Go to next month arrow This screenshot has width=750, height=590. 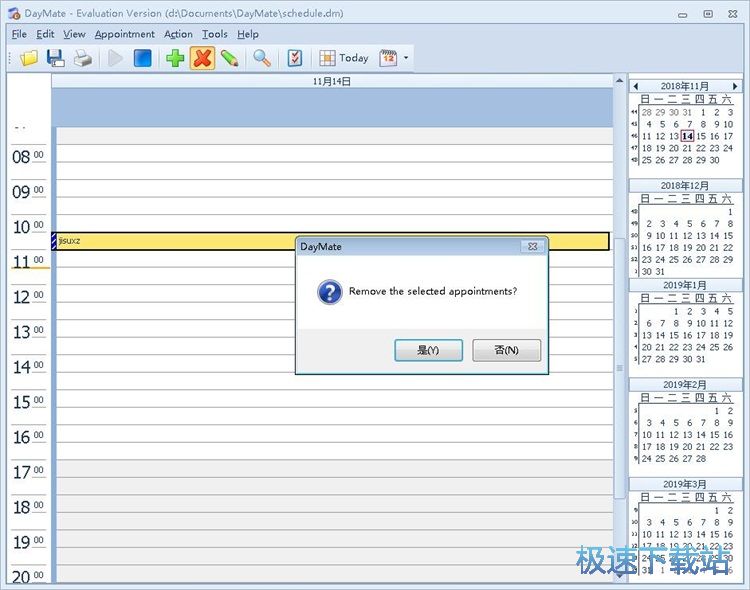click(x=735, y=86)
